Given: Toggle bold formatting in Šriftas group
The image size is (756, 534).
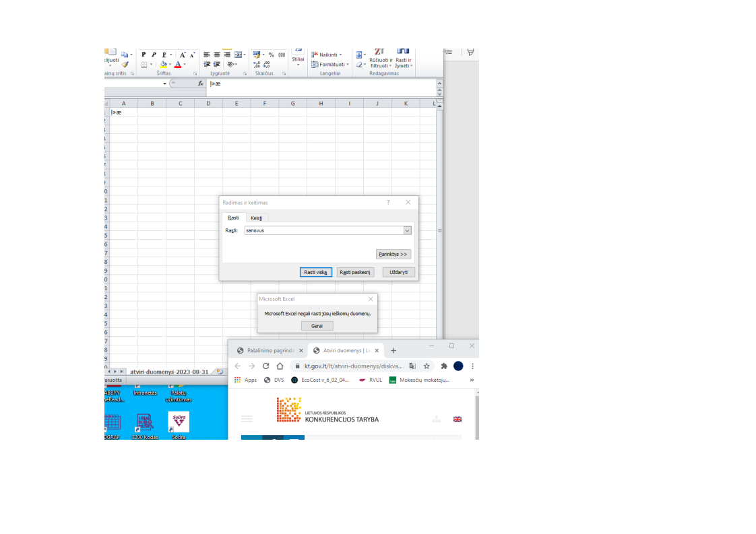Looking at the screenshot, I should [x=144, y=55].
